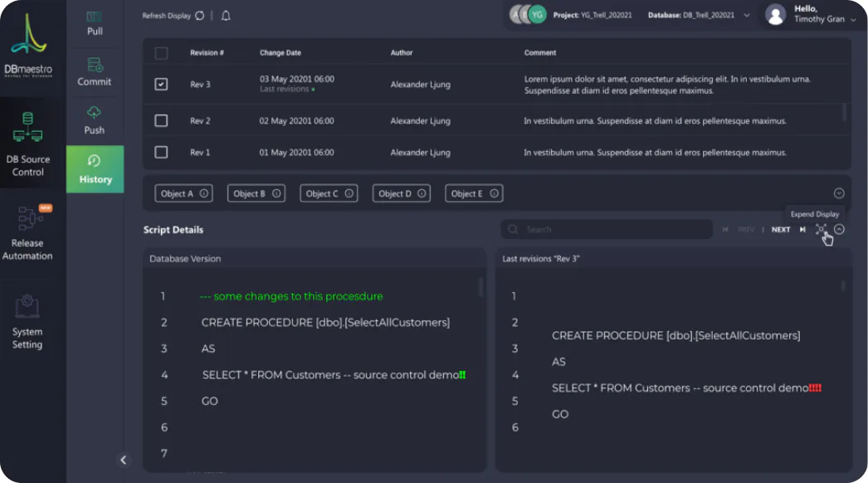This screenshot has width=868, height=483.
Task: Click Timothy Gran profile picture
Action: tap(776, 14)
